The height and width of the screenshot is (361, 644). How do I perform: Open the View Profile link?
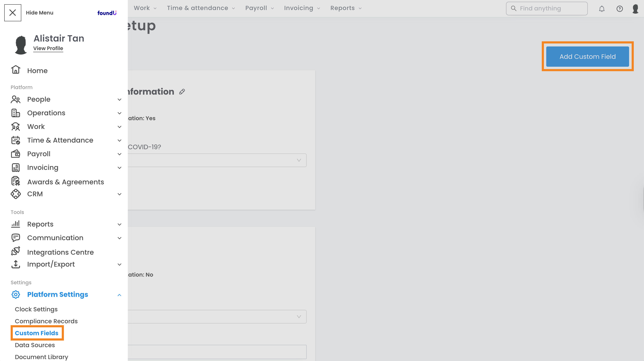(48, 48)
